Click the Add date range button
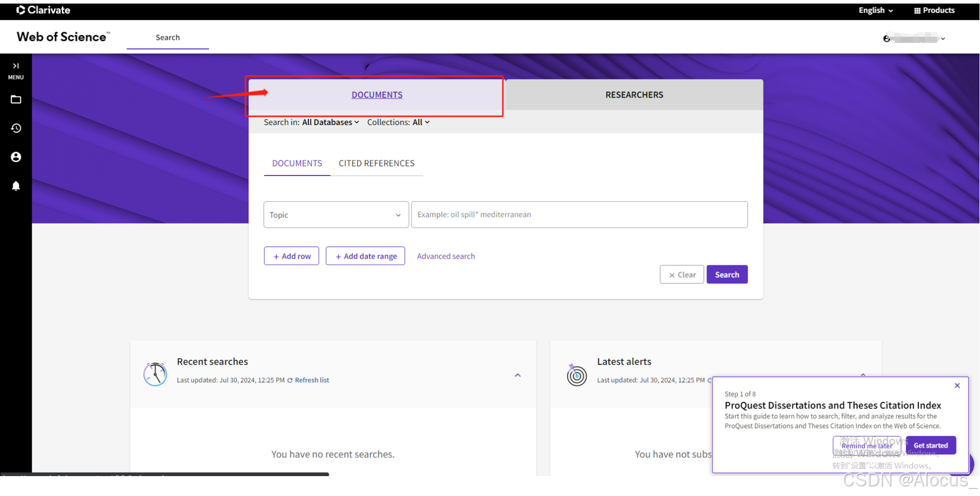Image resolution: width=980 pixels, height=496 pixels. (x=365, y=256)
